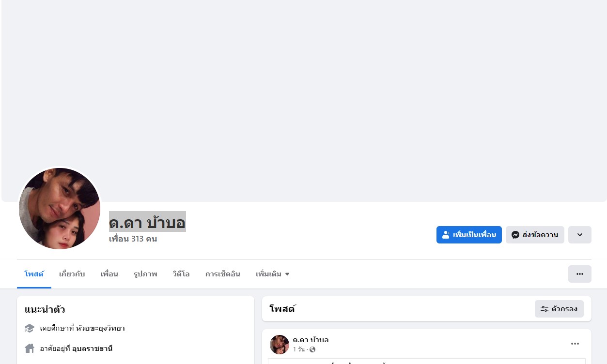
Task: Click the เพิ่มเป็นเพื่อน button
Action: pyautogui.click(x=469, y=235)
